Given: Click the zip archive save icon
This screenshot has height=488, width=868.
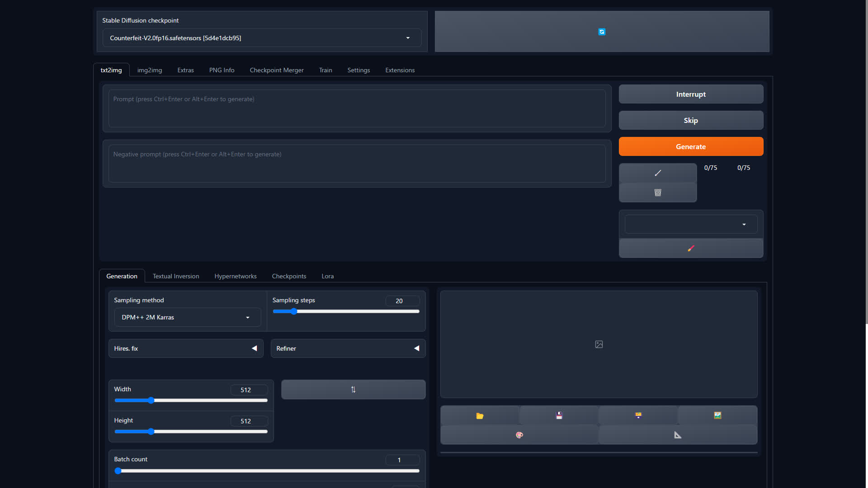Looking at the screenshot, I should 638,416.
